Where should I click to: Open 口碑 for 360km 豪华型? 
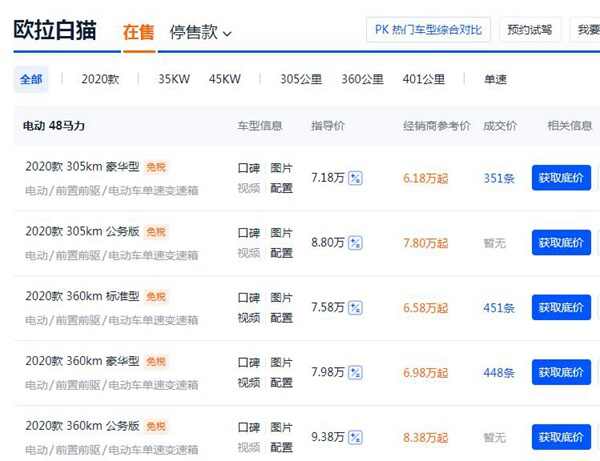249,362
